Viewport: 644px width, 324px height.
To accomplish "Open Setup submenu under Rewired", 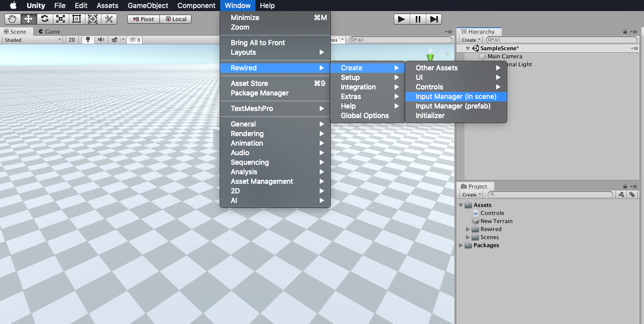I will 367,77.
